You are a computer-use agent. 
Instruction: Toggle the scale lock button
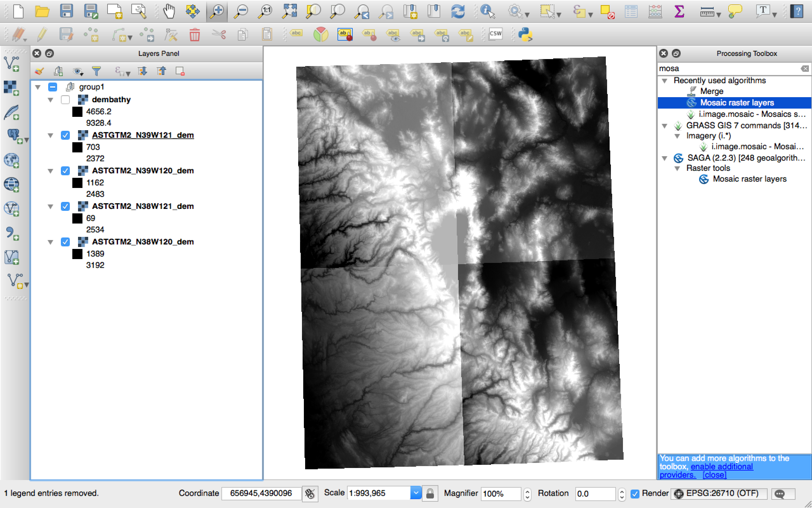point(430,493)
